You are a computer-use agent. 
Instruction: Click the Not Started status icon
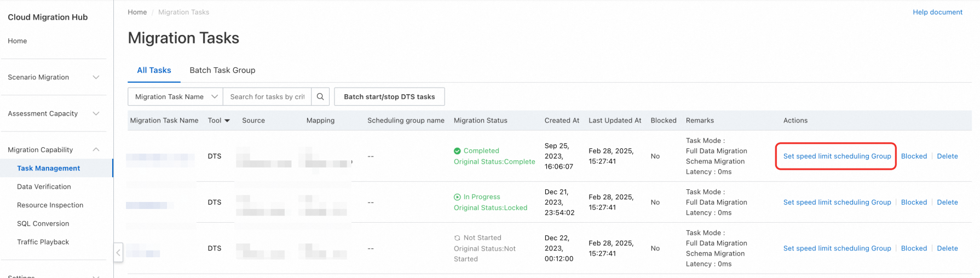tap(457, 238)
